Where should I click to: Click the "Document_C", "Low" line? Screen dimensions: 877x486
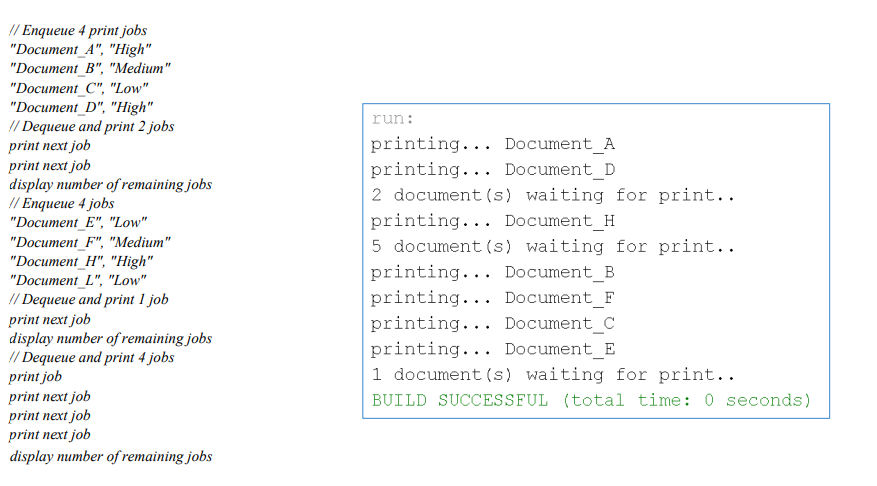[79, 88]
